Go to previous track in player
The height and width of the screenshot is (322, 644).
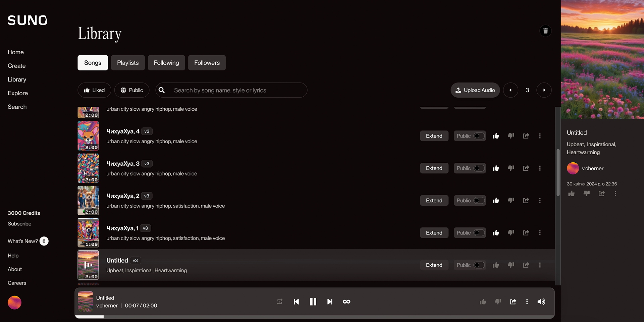296,302
